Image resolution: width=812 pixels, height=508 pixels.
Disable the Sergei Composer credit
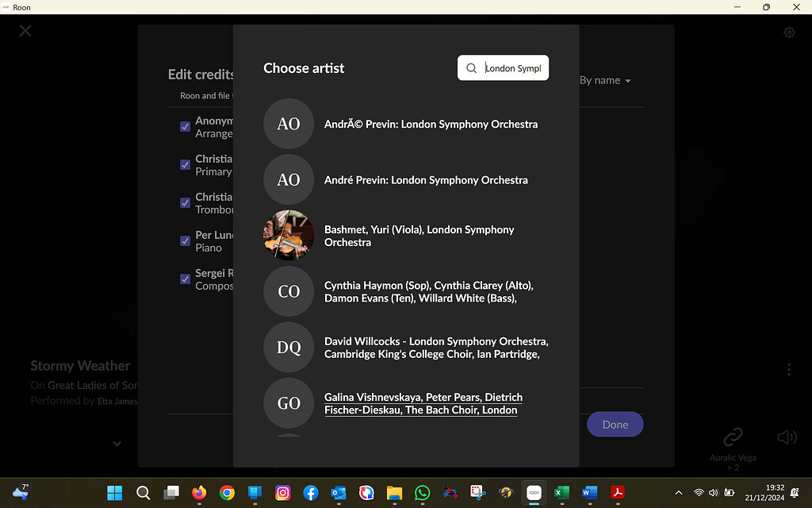click(185, 279)
